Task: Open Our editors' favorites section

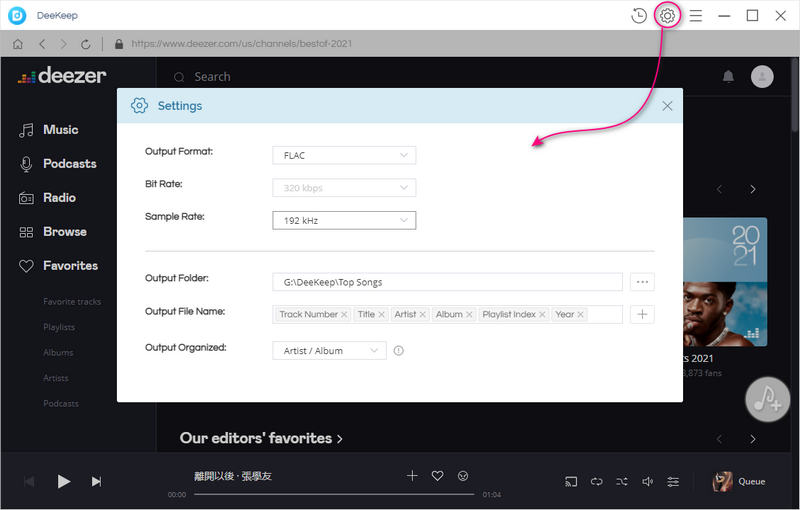Action: pyautogui.click(x=261, y=438)
